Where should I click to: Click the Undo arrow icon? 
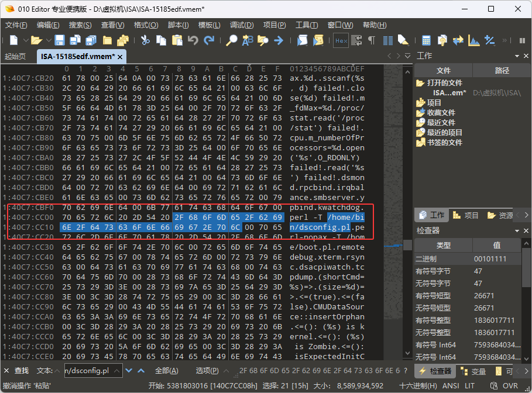[193, 40]
